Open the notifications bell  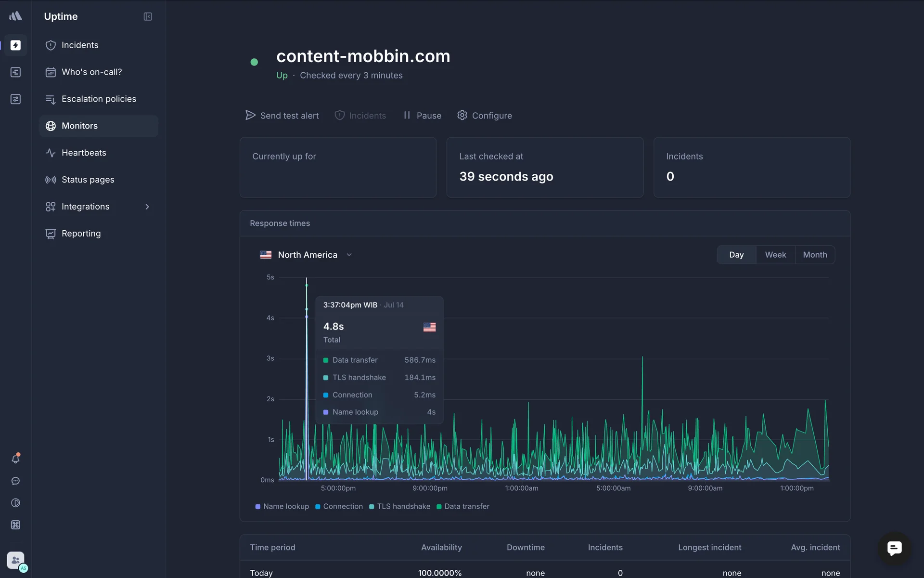coord(15,459)
